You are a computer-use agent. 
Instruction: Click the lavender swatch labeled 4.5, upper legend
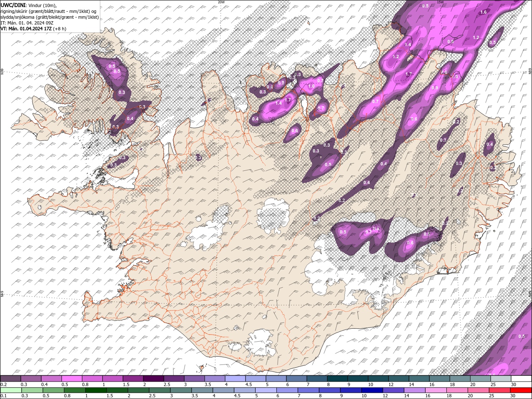click(x=255, y=379)
